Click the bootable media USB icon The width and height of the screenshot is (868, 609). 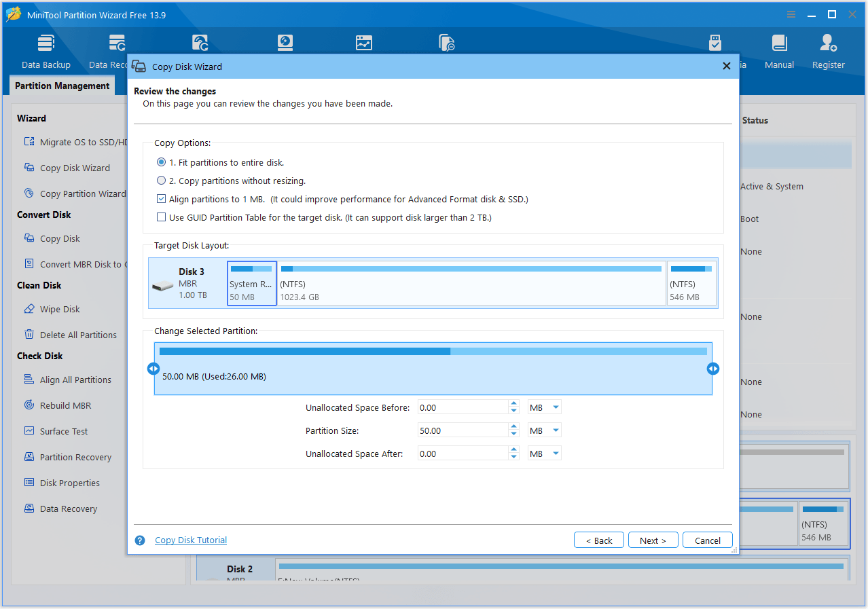click(x=715, y=43)
